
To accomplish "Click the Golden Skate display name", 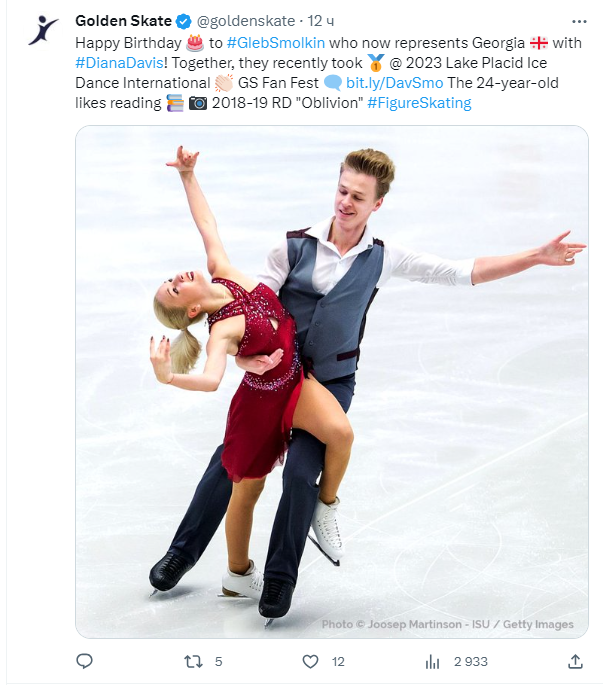I will 124,21.
